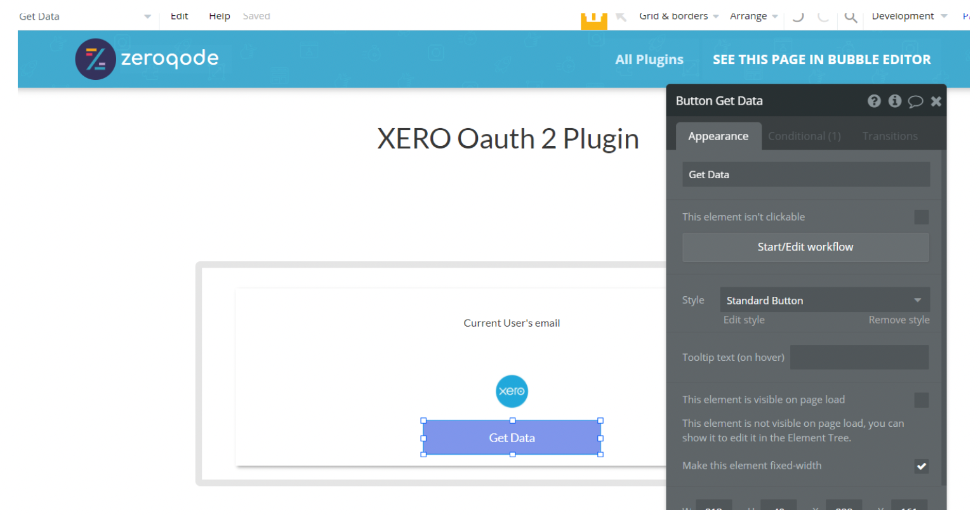
Task: Click the Remove style link
Action: (x=899, y=320)
